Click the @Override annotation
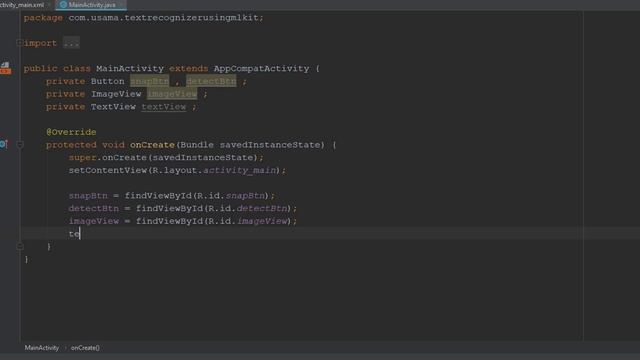 [x=71, y=132]
